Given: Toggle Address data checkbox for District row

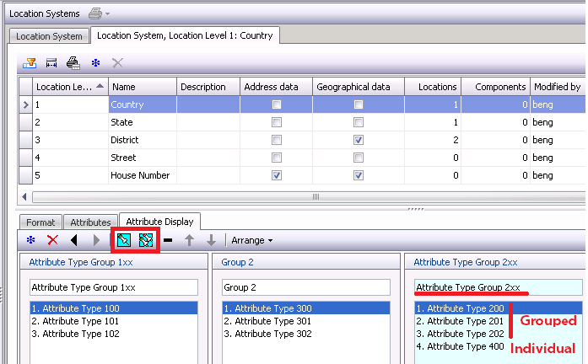Looking at the screenshot, I should pos(277,140).
